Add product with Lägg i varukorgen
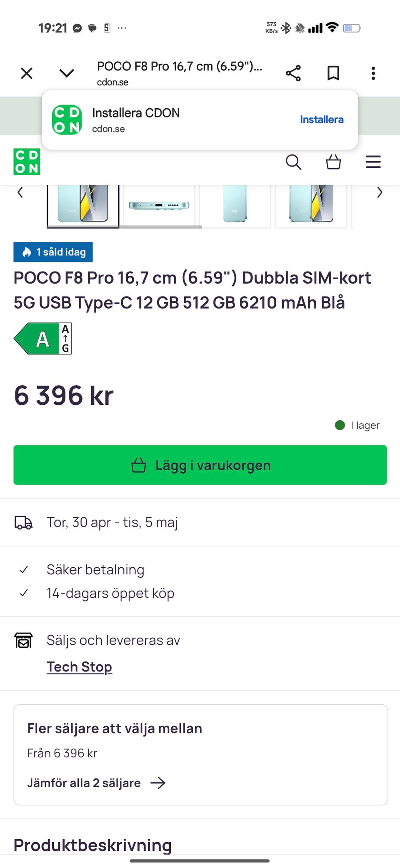This screenshot has width=400, height=868. 200,465
